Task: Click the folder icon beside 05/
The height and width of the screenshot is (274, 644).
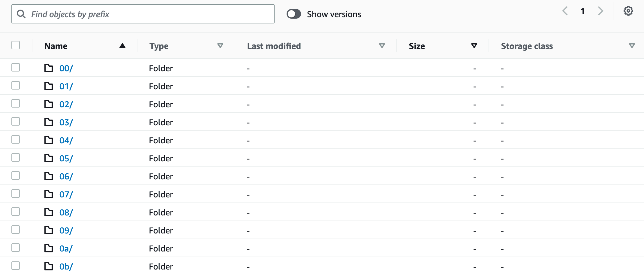Action: pyautogui.click(x=49, y=158)
